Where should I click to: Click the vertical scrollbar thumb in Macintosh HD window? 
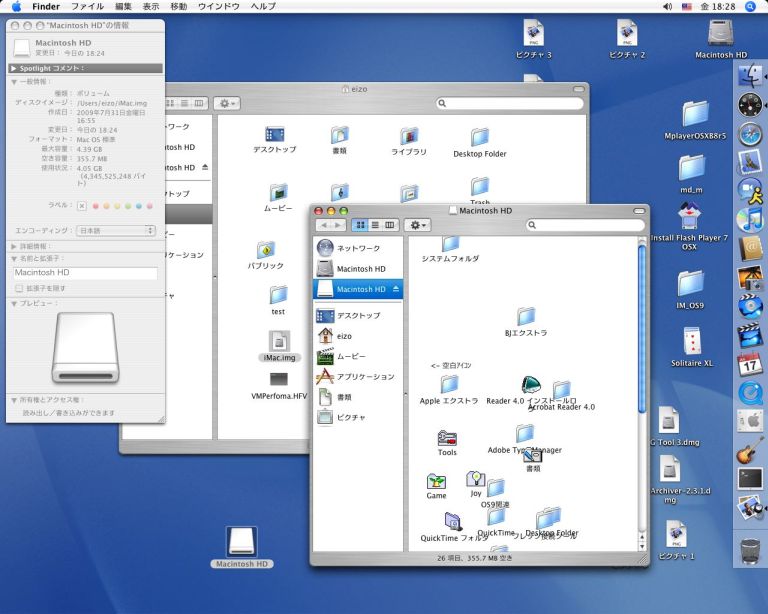point(642,330)
